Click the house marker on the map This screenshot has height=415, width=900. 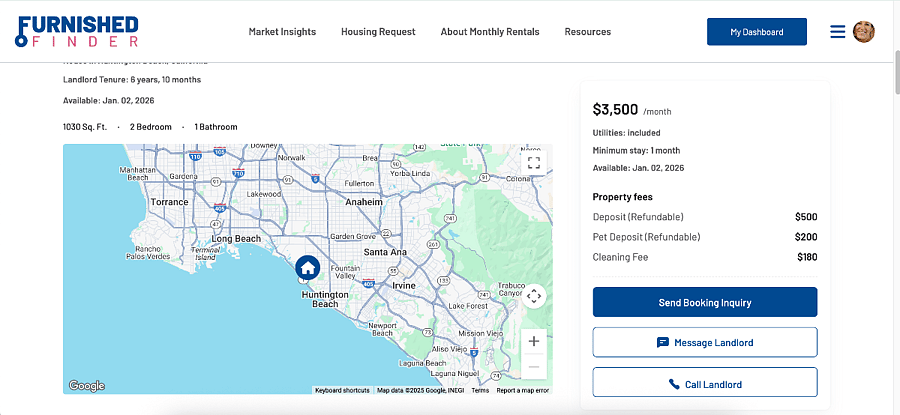pyautogui.click(x=308, y=267)
